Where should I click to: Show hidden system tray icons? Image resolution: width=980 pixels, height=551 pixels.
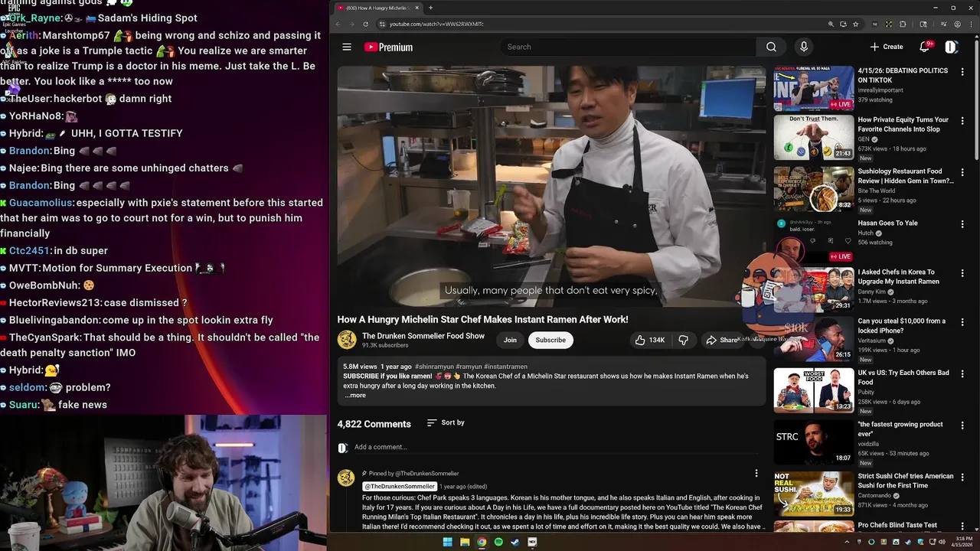tap(847, 542)
